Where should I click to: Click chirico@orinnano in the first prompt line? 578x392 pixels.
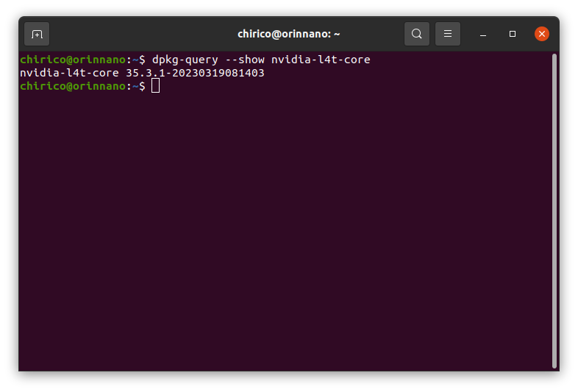click(x=72, y=60)
